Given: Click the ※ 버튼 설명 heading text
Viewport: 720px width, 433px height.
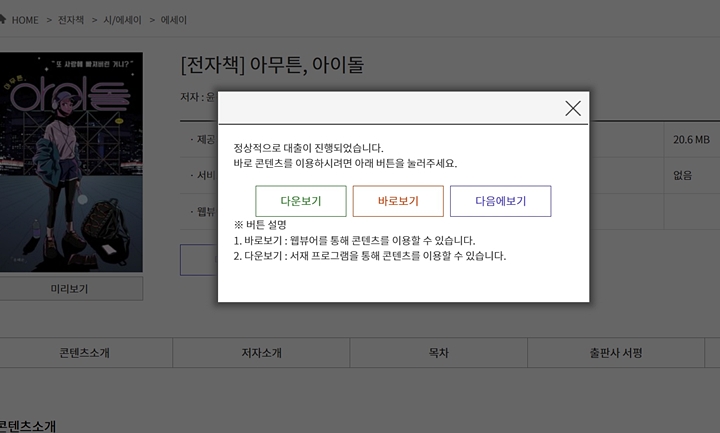Looking at the screenshot, I should [x=260, y=225].
